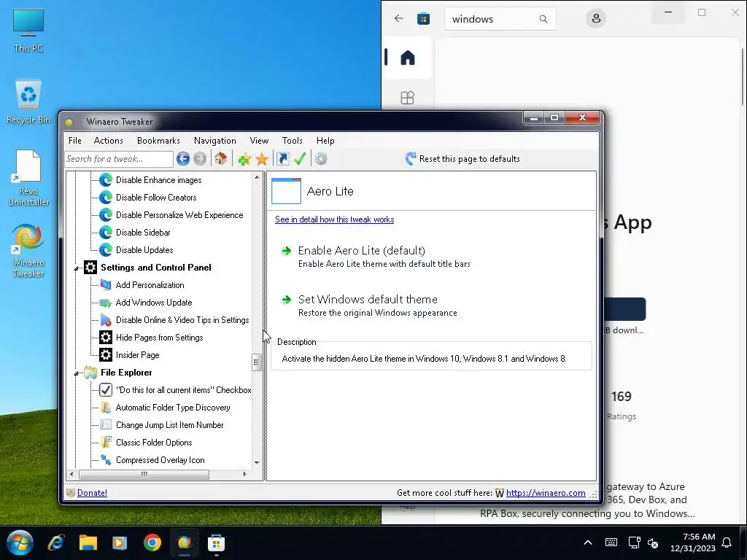Show hidden tray icons chevron
This screenshot has height=560, width=747.
588,542
